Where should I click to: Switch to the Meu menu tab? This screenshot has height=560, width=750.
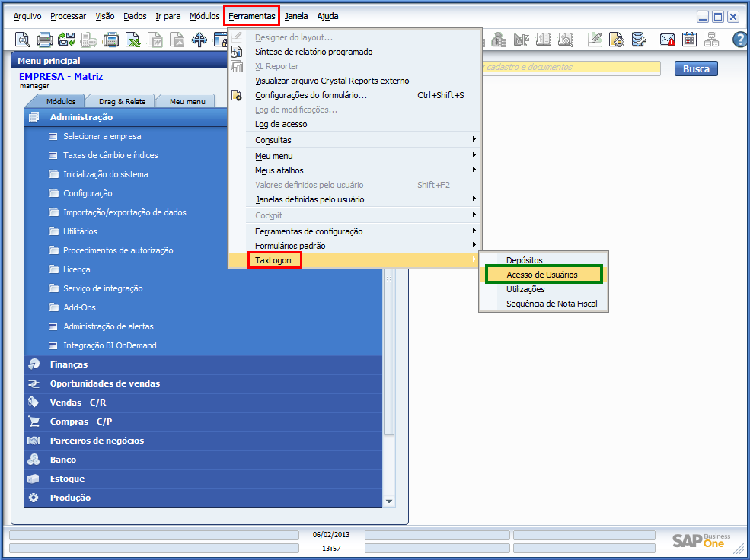click(187, 101)
